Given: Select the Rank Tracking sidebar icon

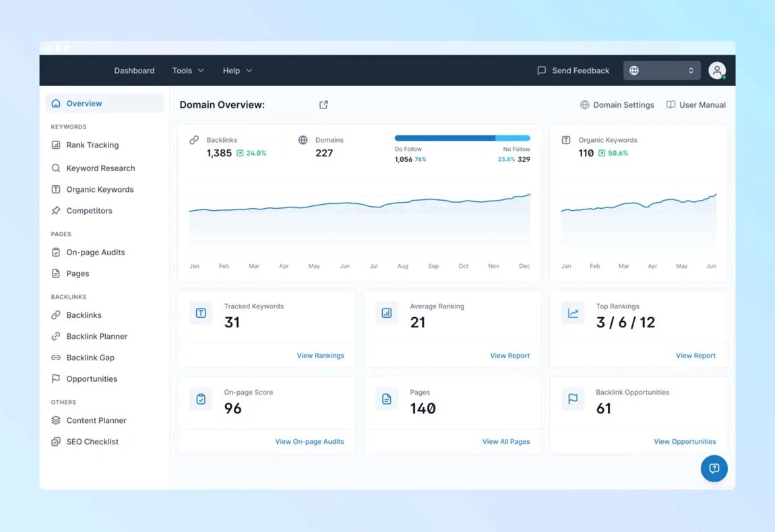Looking at the screenshot, I should click(x=56, y=145).
